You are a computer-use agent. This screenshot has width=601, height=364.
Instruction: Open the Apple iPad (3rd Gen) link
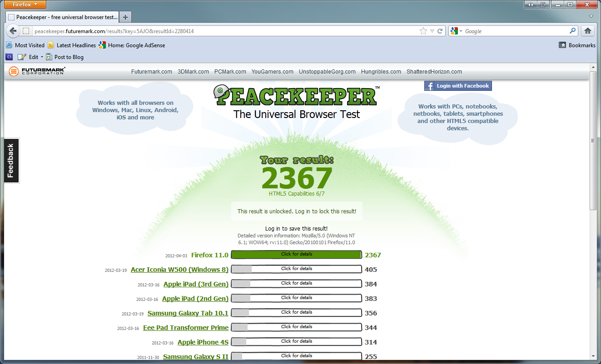(196, 284)
